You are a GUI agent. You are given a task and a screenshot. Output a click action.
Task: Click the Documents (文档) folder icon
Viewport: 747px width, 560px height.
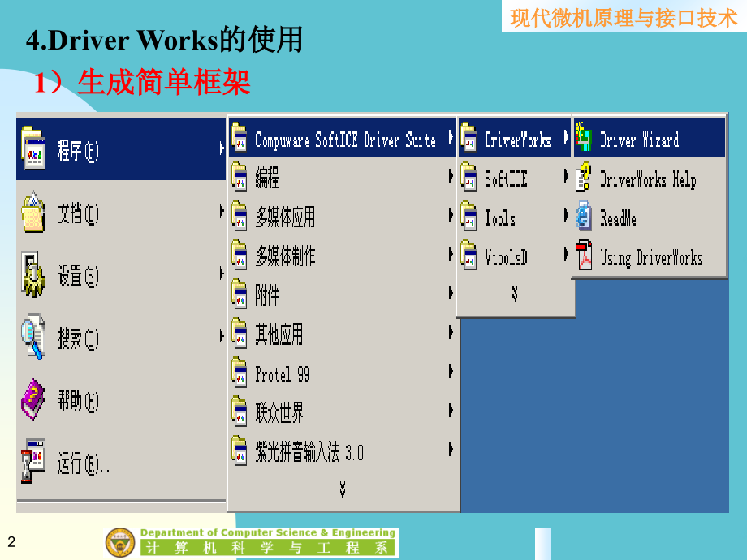pos(32,213)
